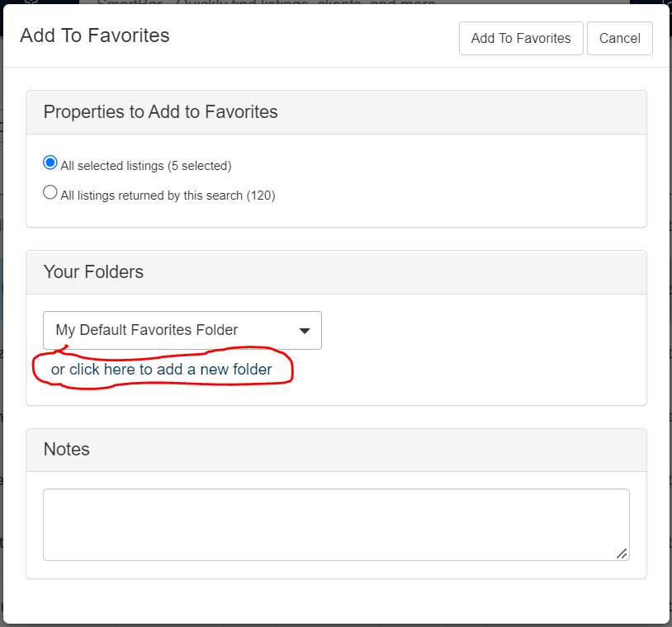
Task: Click the Add To Favorites dialog title
Action: tap(95, 35)
